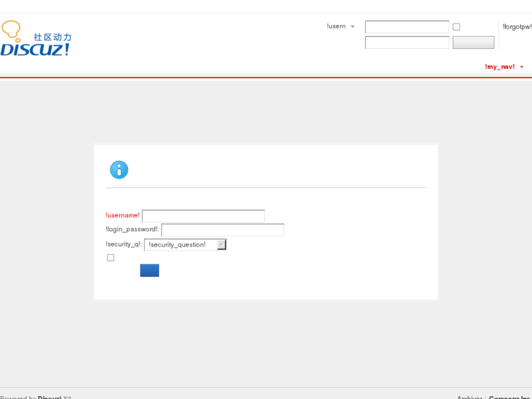Click the blue submit button
This screenshot has width=532, height=399.
[x=149, y=270]
